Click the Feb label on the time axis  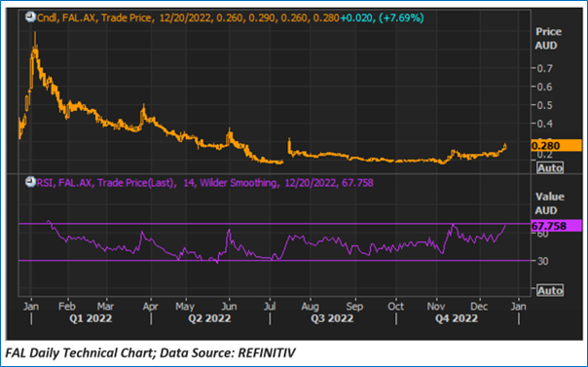[67, 307]
